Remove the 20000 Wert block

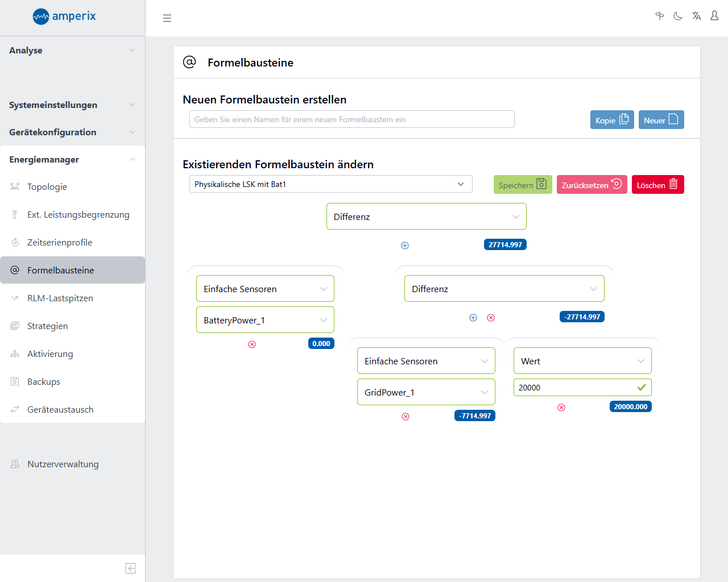click(561, 408)
